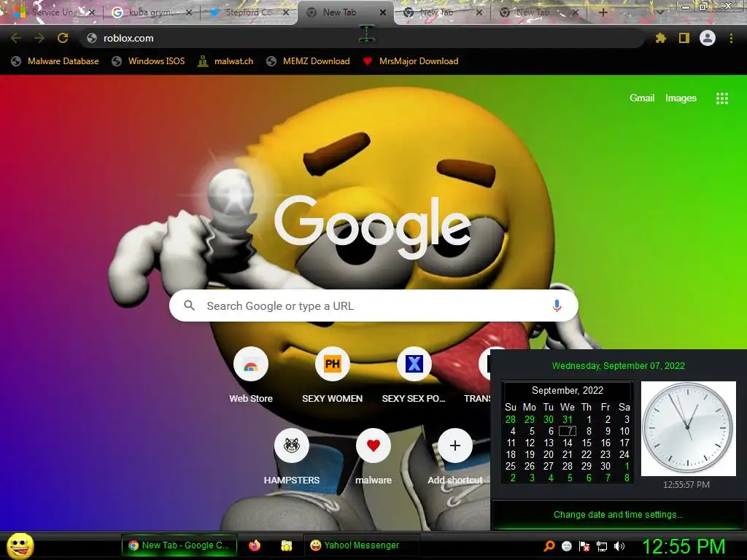The height and width of the screenshot is (560, 747).
Task: Reload the page with the refresh icon
Action: coord(63,38)
